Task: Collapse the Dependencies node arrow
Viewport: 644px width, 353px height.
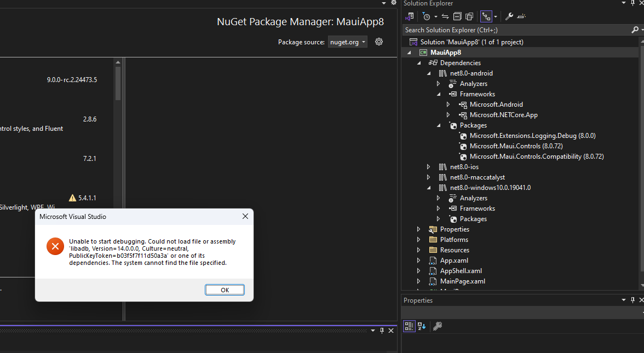Action: (x=419, y=63)
